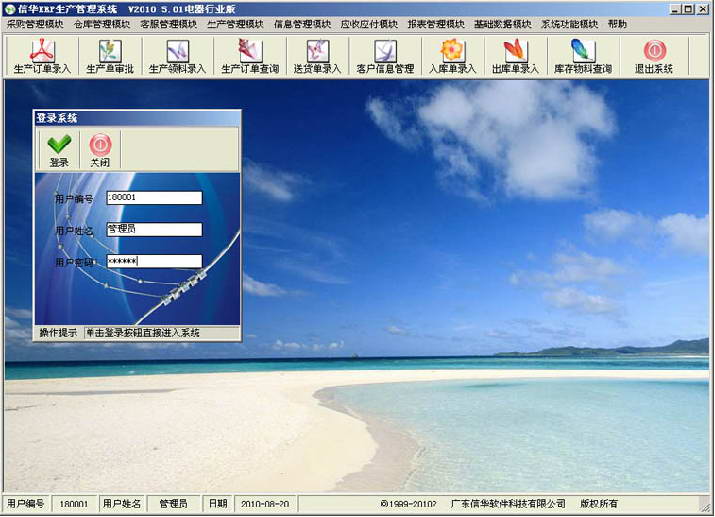Close the main application window
This screenshot has height=517, width=715.
[703, 9]
